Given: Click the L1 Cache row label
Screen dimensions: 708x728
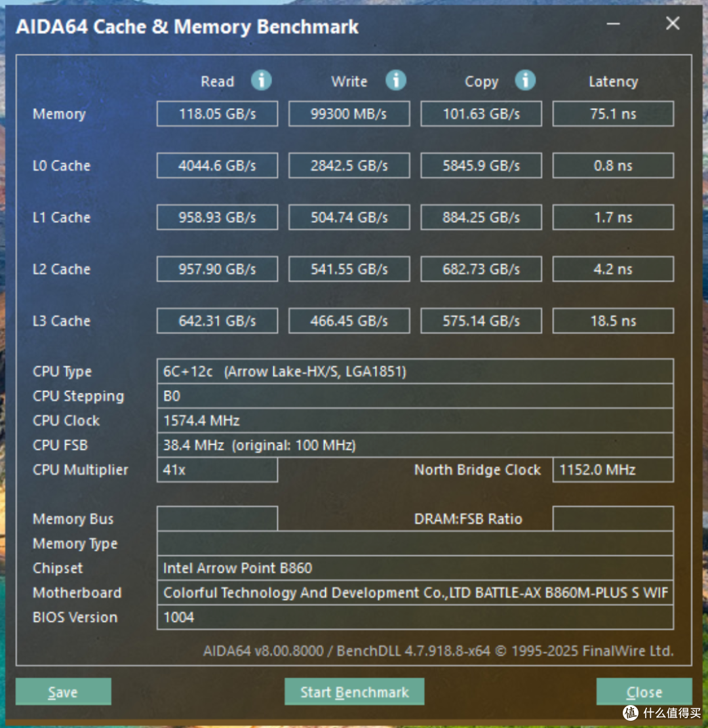Looking at the screenshot, I should [61, 218].
